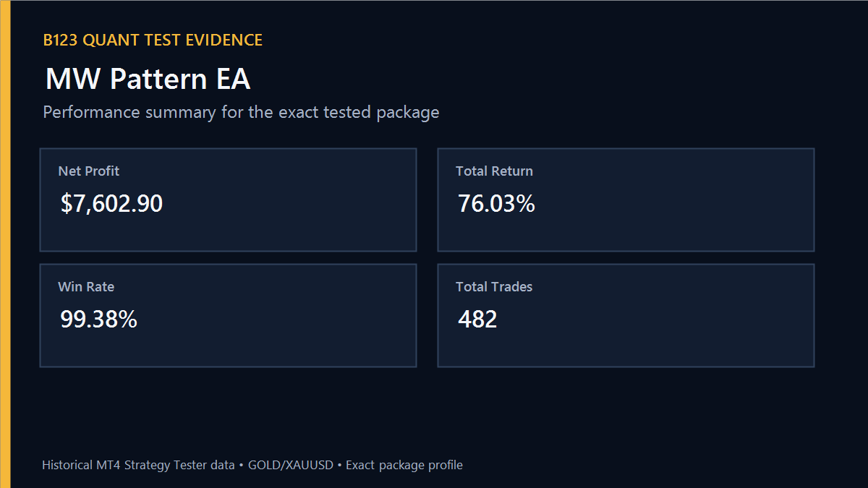The height and width of the screenshot is (488, 868).
Task: Open the Win Rate card
Action: 228,315
